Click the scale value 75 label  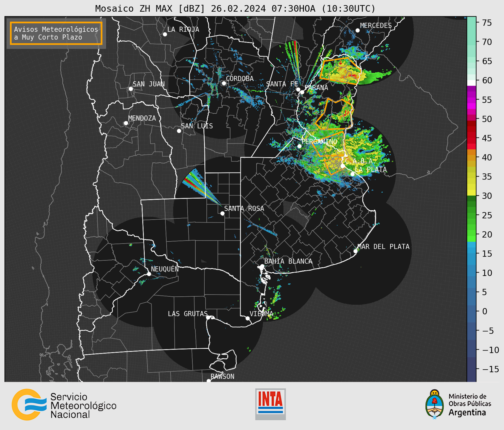coord(487,23)
